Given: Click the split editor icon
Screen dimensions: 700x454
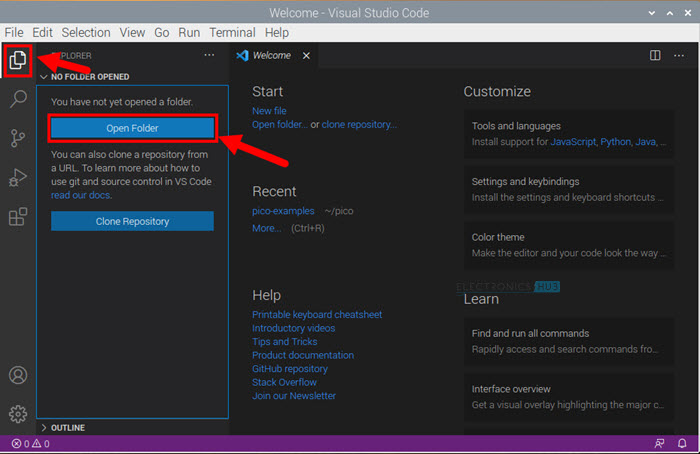Looking at the screenshot, I should point(654,56).
